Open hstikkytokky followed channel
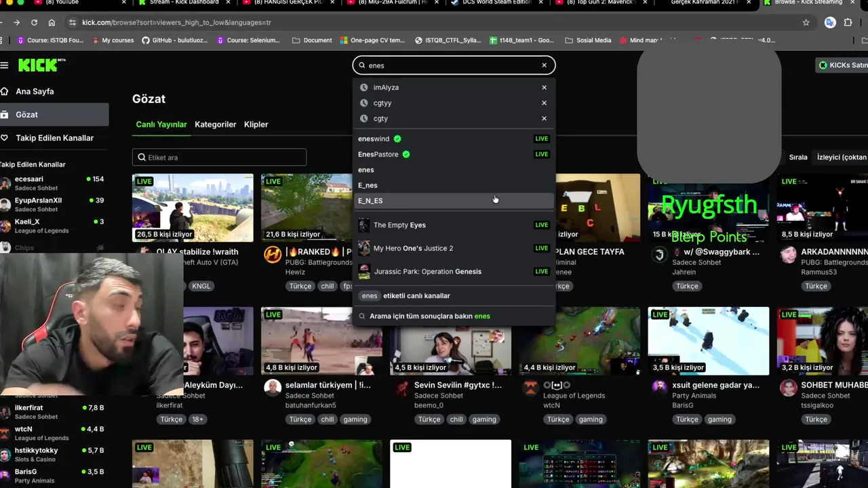Viewport: 868px width, 488px height. point(53,454)
